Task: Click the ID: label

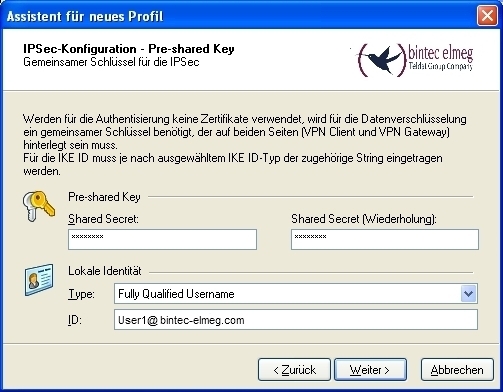Action: point(75,320)
